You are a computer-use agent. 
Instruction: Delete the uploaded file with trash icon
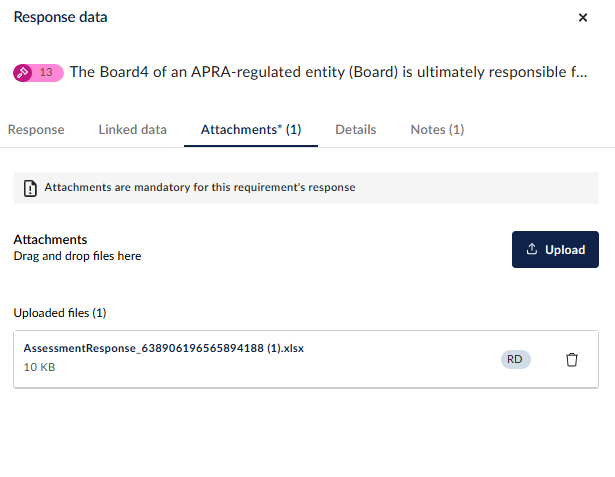571,359
